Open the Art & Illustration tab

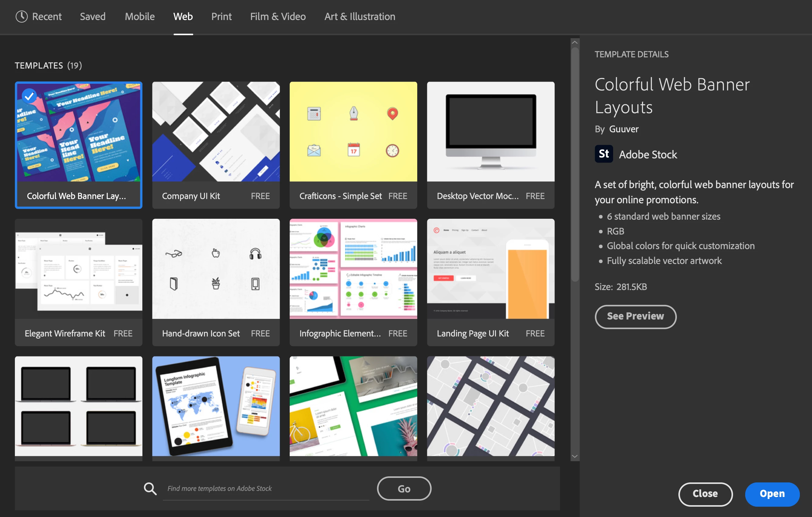coord(360,16)
